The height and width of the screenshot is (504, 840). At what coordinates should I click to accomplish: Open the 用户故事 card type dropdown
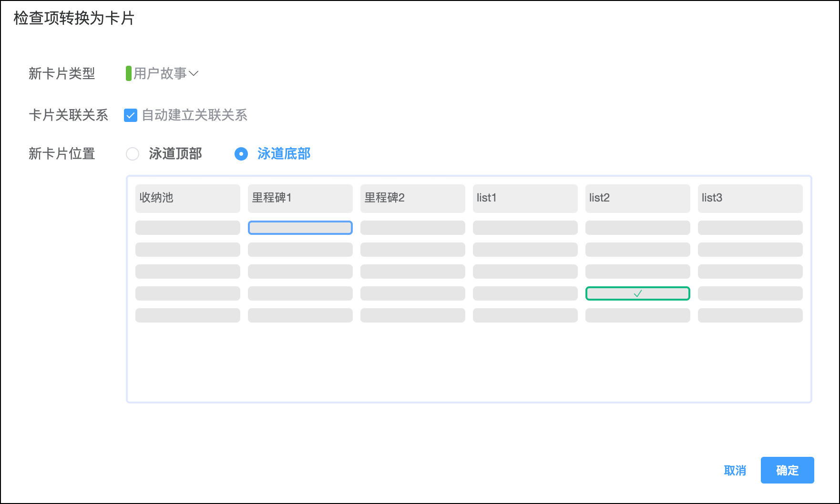[160, 73]
